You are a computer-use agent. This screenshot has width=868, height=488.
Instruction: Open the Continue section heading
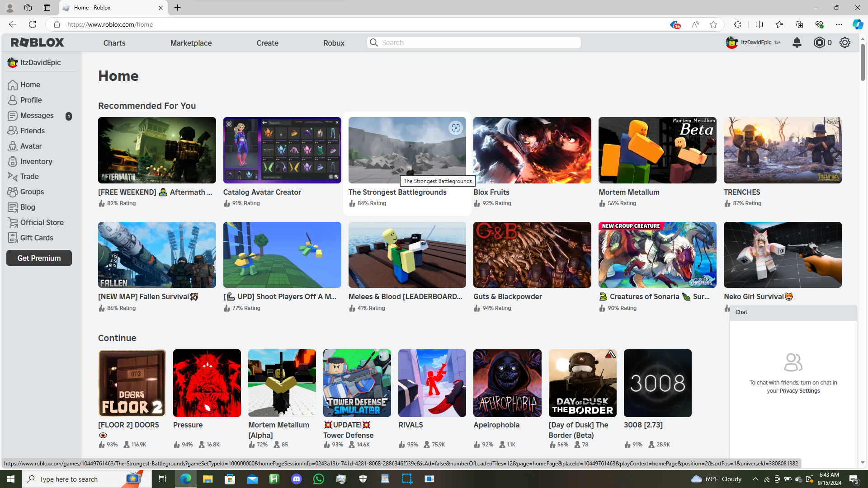click(117, 338)
